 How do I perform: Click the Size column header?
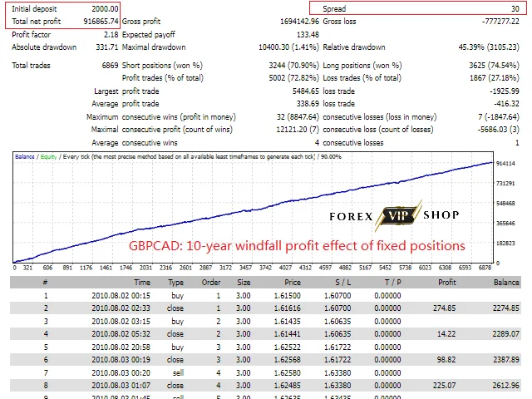244,283
